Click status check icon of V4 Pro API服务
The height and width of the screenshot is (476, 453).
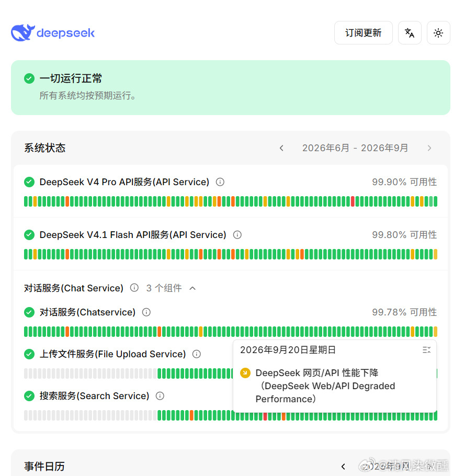tap(29, 182)
